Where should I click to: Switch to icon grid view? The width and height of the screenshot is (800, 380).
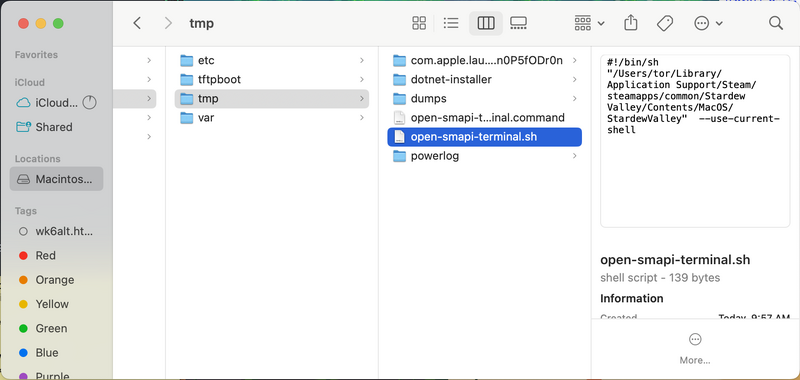419,23
